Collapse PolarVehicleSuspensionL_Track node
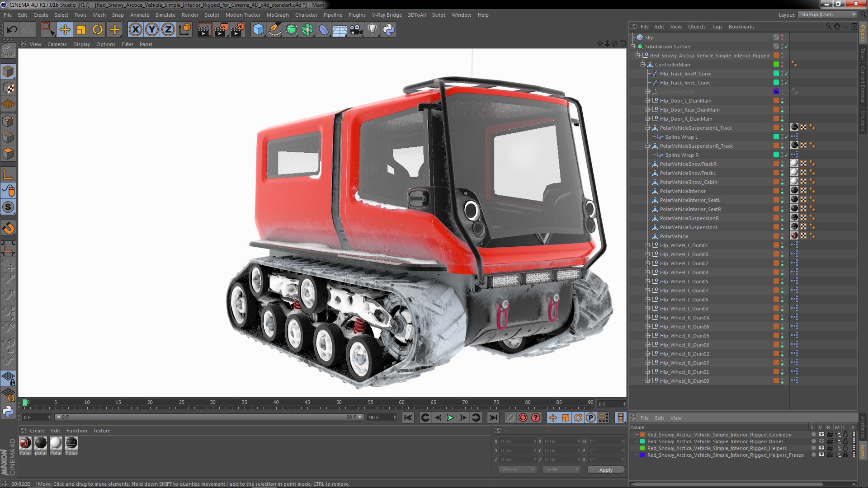 647,128
